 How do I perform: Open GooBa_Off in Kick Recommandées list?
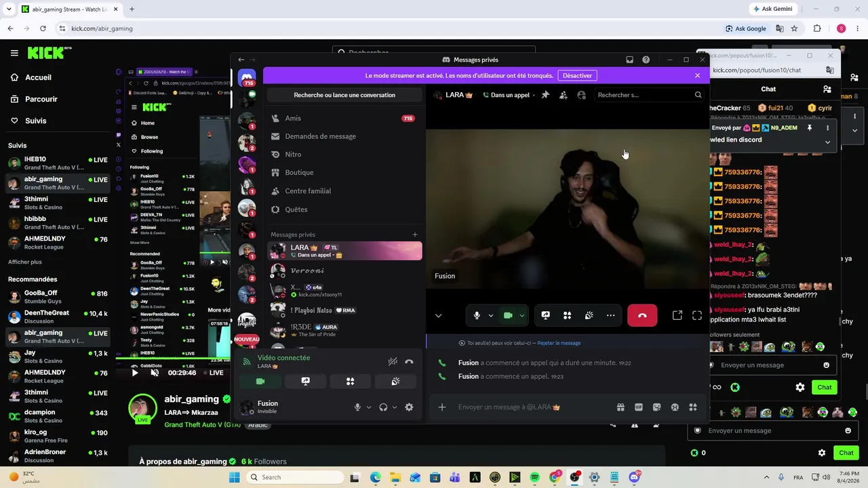58,296
